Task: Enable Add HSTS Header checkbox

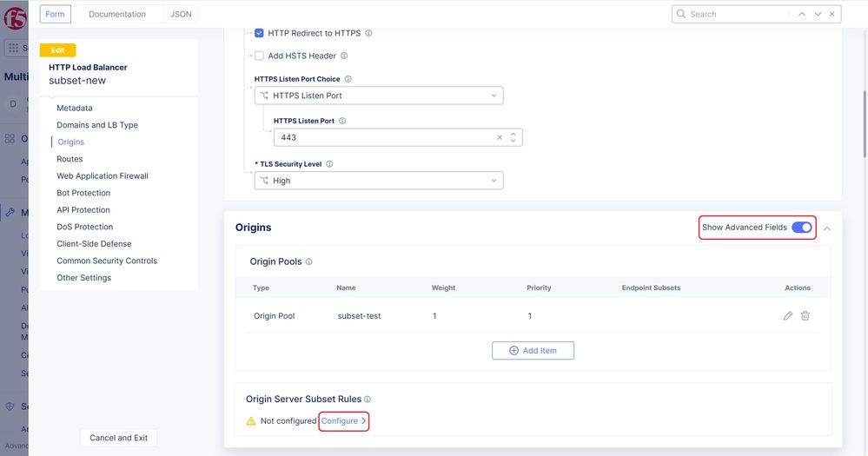Action: coord(259,56)
